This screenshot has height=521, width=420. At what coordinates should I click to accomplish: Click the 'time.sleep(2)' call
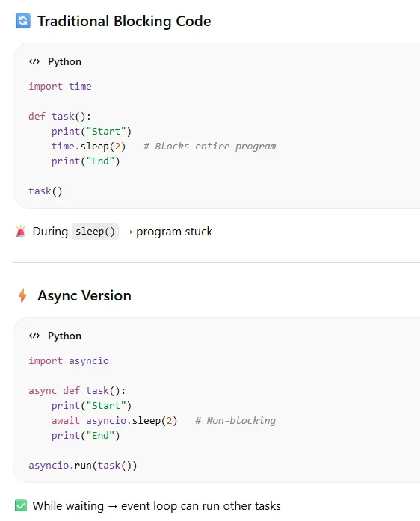[88, 147]
